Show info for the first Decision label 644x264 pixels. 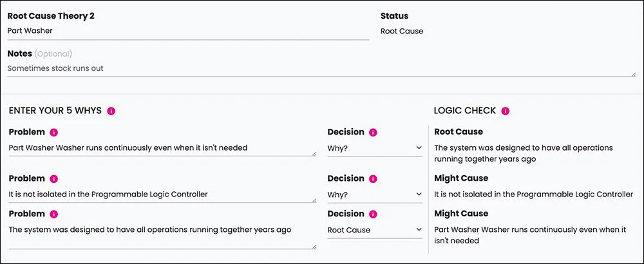pos(374,132)
